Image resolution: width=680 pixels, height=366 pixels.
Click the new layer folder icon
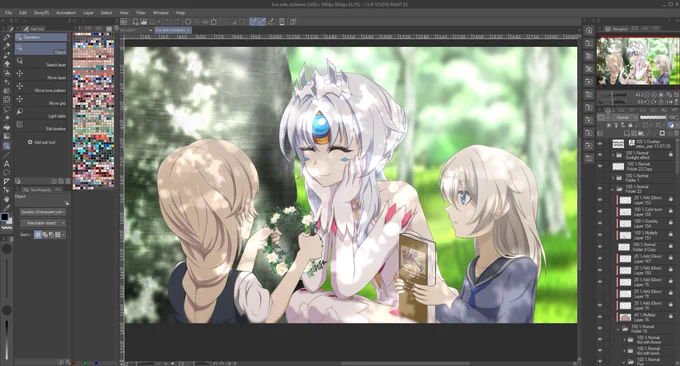point(641,133)
